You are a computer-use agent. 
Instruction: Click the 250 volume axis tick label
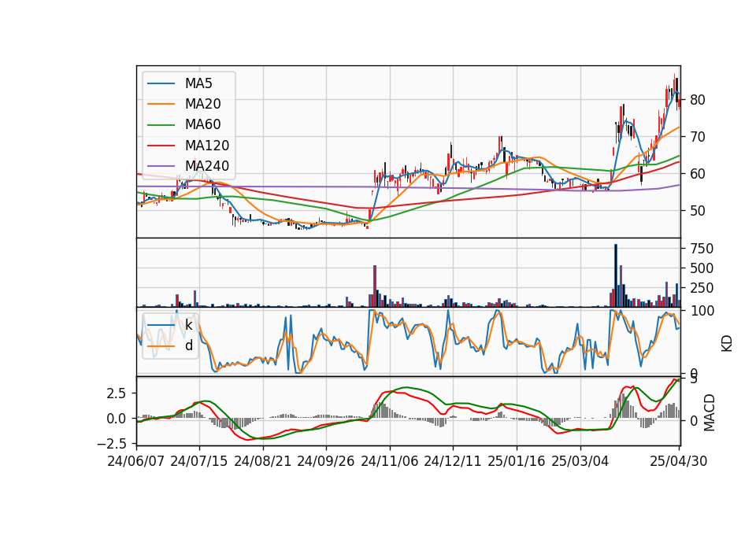click(702, 288)
